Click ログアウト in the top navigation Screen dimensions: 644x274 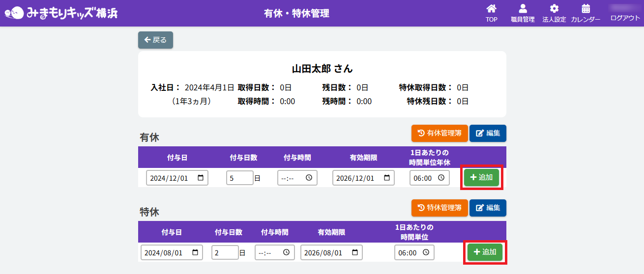(x=625, y=18)
